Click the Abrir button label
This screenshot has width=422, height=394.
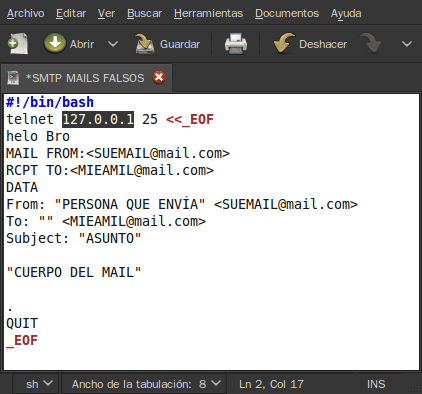(x=82, y=44)
